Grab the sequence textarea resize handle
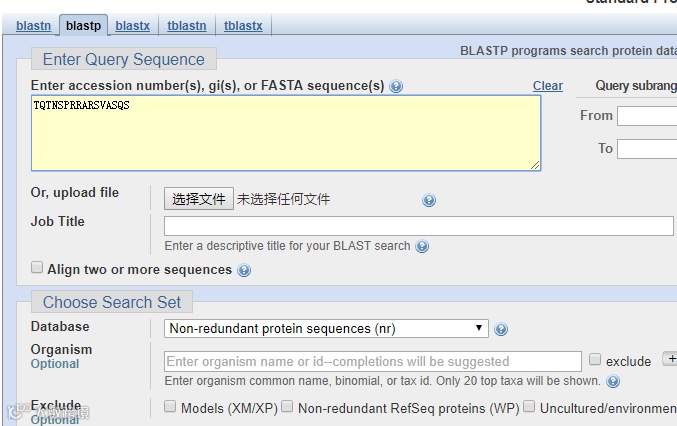Screen dimensions: 677x426 (x=535, y=165)
